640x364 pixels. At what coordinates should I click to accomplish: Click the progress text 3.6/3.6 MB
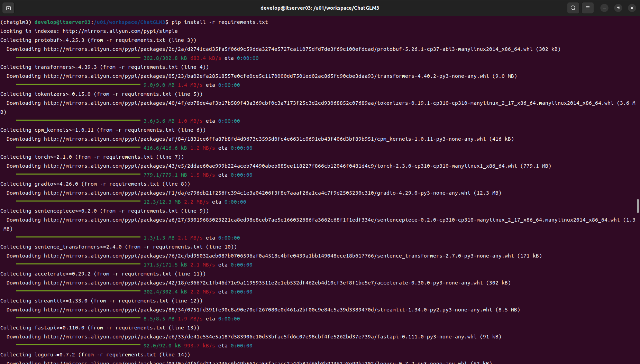click(x=159, y=121)
